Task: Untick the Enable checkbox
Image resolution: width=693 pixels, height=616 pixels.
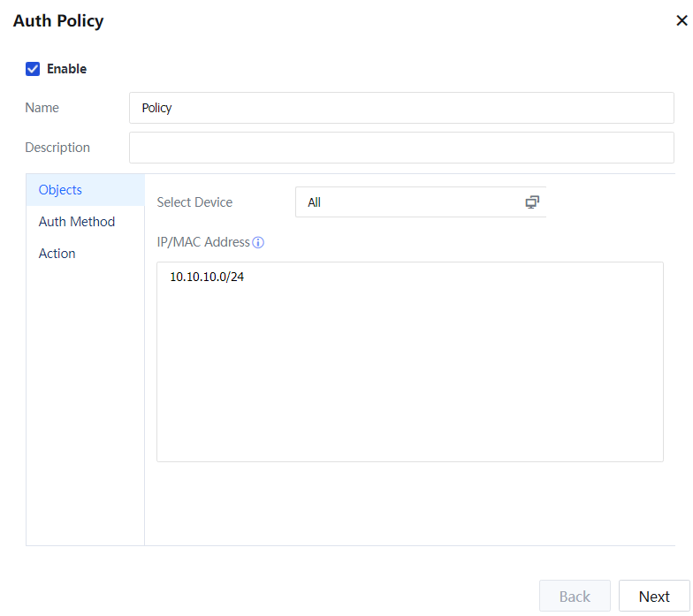Action: coord(33,69)
